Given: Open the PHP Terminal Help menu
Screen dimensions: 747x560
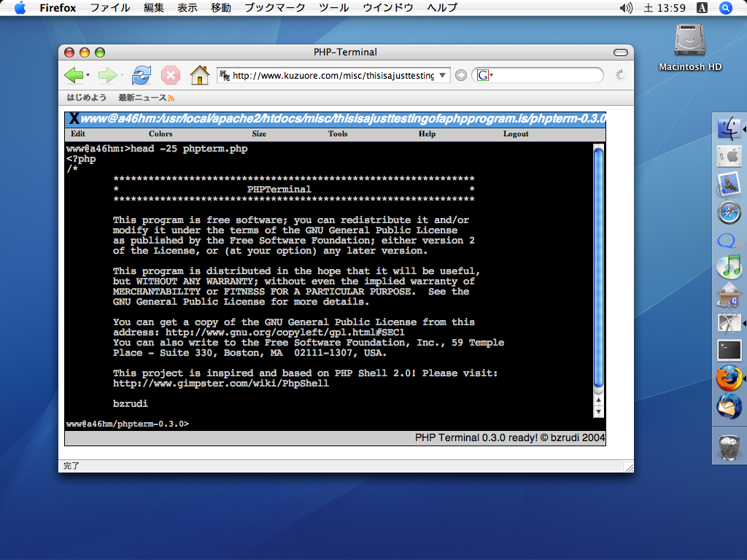Looking at the screenshot, I should (427, 134).
